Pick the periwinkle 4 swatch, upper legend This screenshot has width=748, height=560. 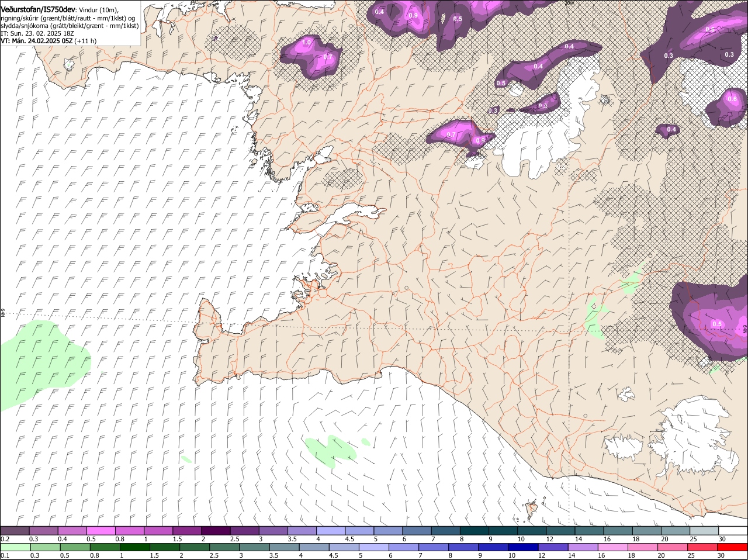tap(331, 531)
